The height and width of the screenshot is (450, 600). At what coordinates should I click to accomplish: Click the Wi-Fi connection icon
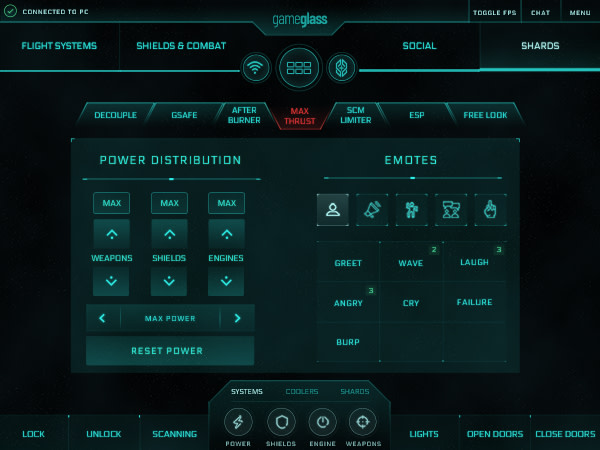[x=257, y=68]
